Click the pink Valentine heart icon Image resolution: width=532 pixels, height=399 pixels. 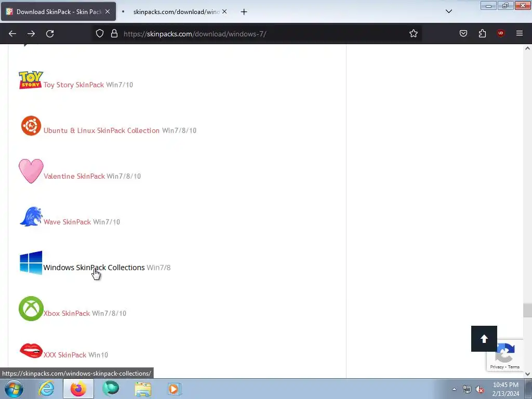click(31, 171)
